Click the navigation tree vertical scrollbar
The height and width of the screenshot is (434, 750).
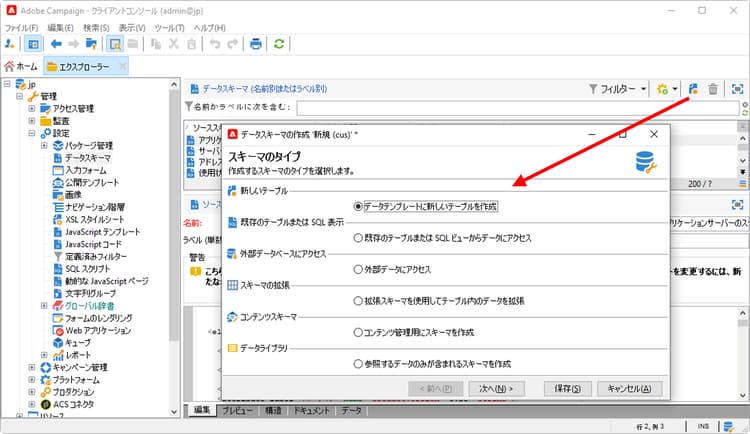point(174,248)
